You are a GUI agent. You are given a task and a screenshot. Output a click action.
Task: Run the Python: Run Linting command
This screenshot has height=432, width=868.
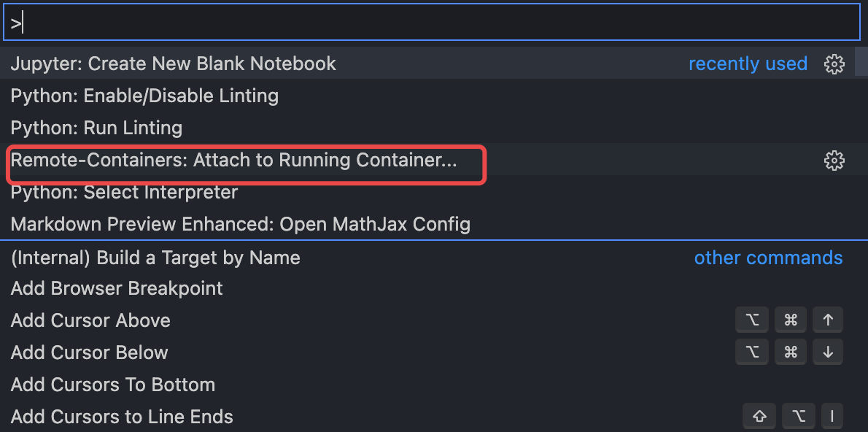coord(96,128)
